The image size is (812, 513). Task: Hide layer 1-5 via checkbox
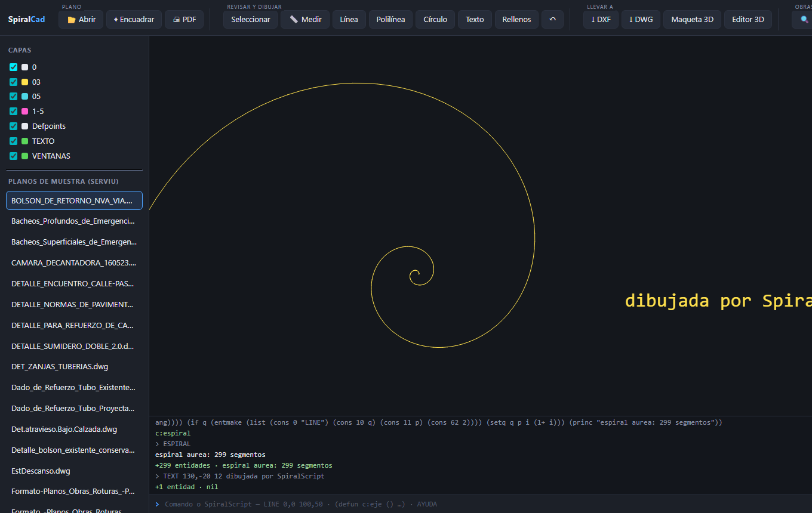coord(13,112)
